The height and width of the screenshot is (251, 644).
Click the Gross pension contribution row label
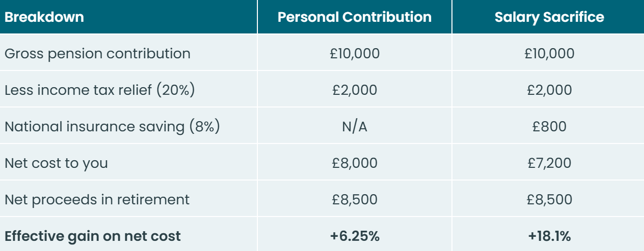click(x=97, y=53)
